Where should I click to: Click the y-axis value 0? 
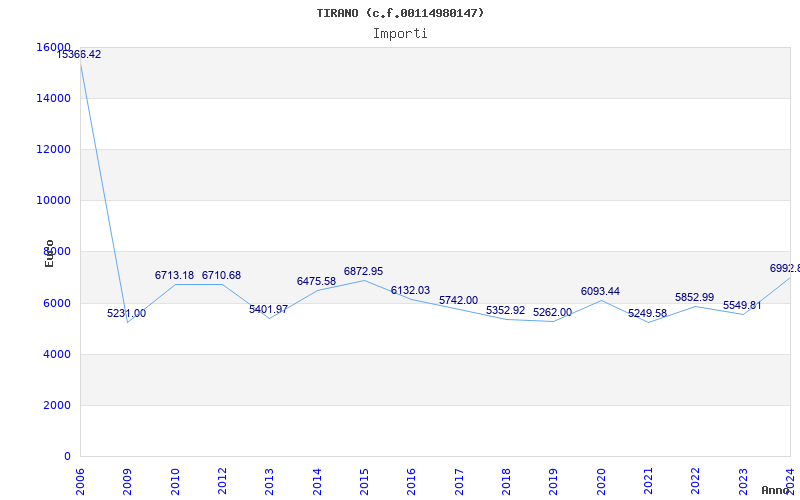(67, 456)
